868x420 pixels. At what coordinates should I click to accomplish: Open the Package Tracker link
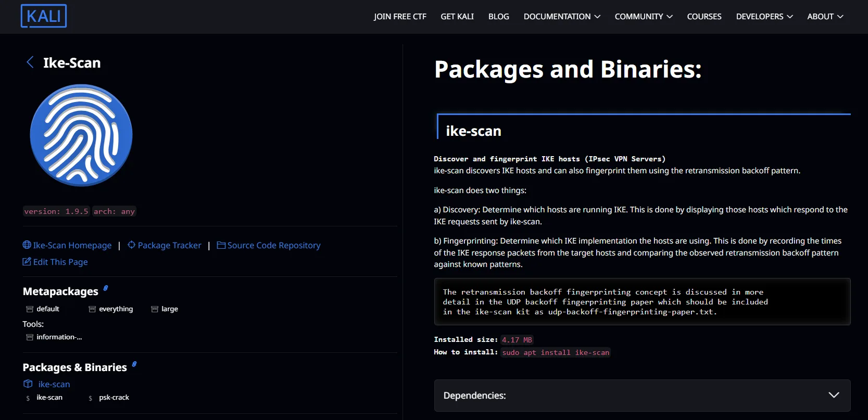tap(169, 245)
